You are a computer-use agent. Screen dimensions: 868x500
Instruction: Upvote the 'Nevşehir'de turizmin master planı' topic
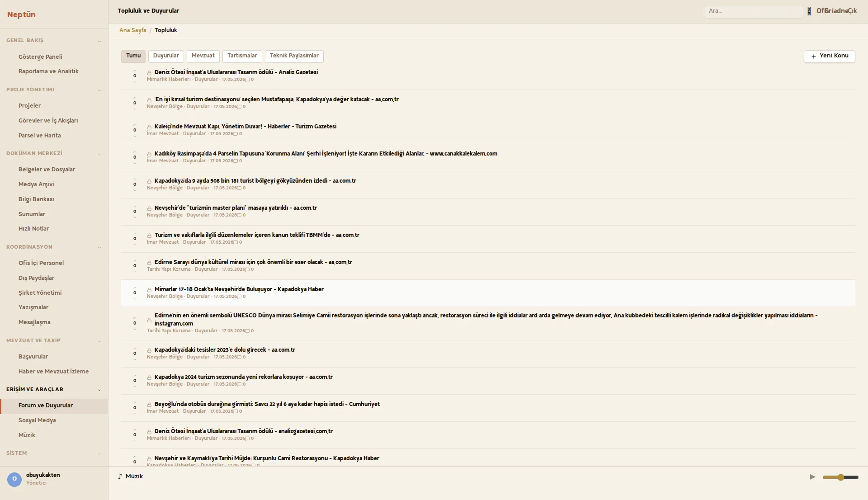[x=135, y=206]
